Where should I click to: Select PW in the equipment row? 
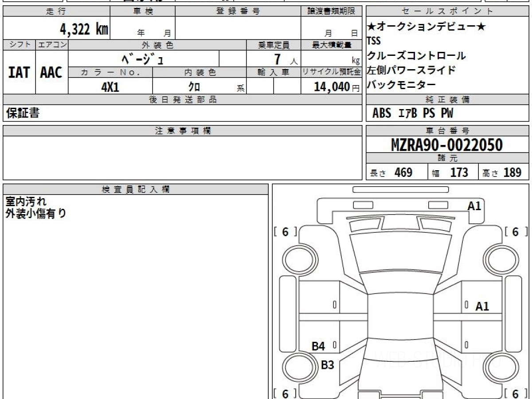tap(447, 113)
